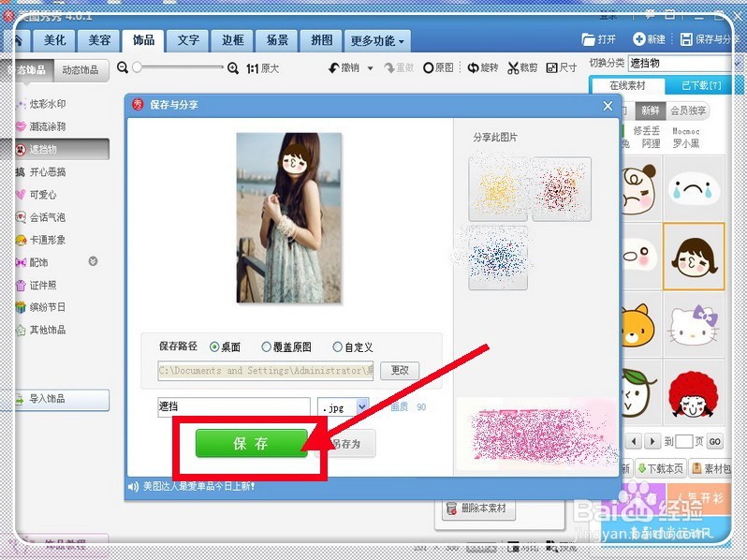Go to previous sticker page arrow
The height and width of the screenshot is (560, 747).
click(x=634, y=441)
